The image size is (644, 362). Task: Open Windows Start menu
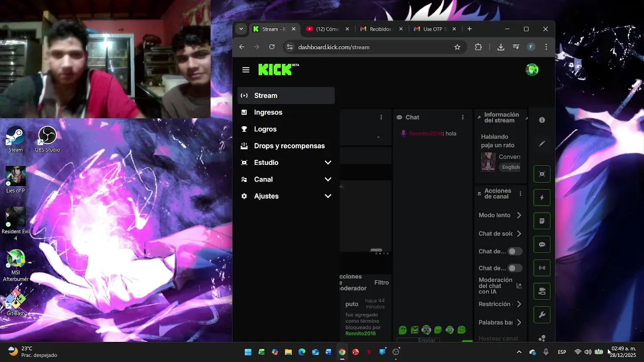coord(248,352)
